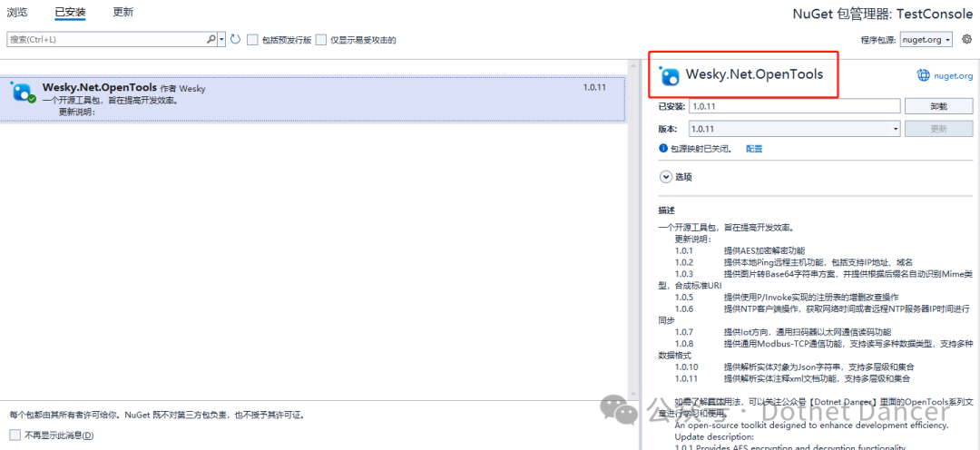
Task: Open the search box dropdown arrow
Action: [x=221, y=39]
